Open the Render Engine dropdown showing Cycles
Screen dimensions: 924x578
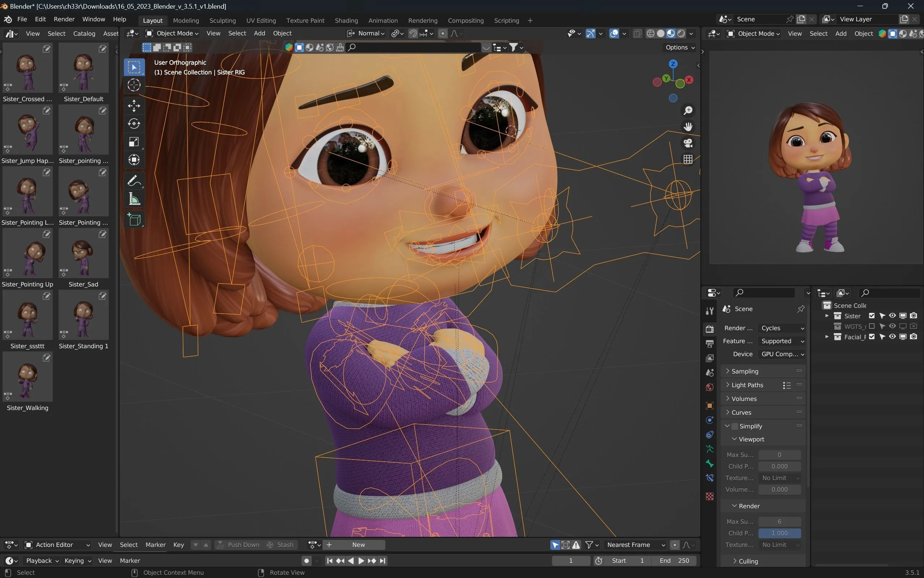pyautogui.click(x=782, y=328)
